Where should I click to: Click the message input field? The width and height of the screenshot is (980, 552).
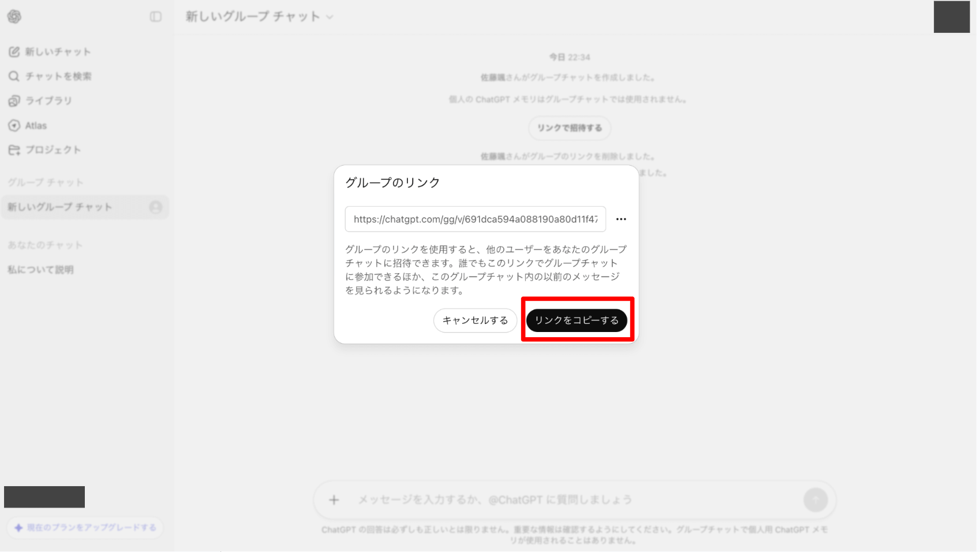571,500
